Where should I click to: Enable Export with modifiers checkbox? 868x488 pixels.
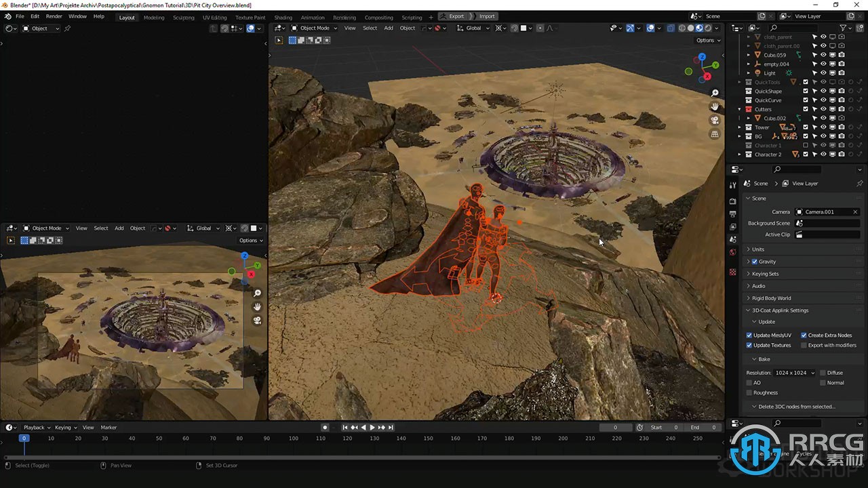(804, 346)
